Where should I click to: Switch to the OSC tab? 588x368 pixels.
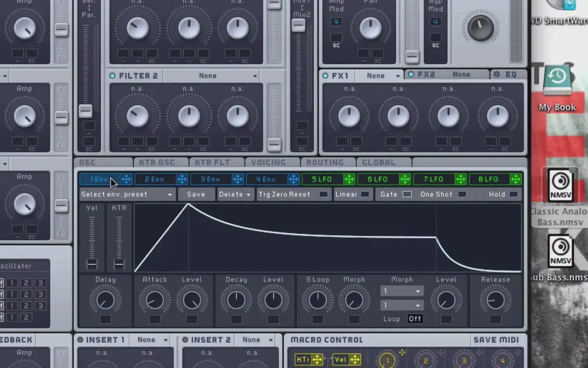point(104,163)
